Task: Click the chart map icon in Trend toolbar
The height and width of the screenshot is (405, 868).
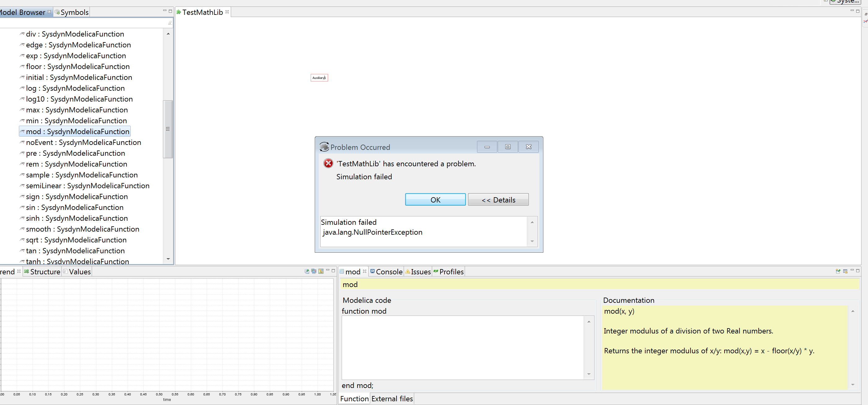Action: (x=321, y=271)
